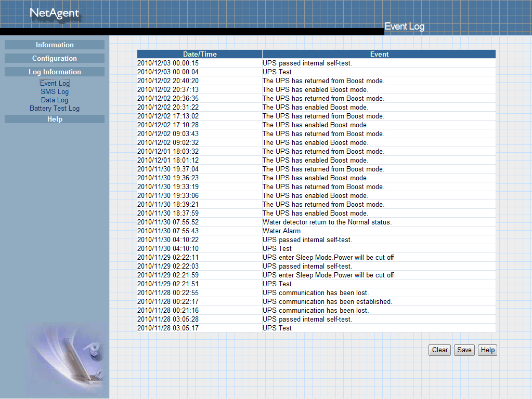Select timestamp 2010/11/30 18:37:59
This screenshot has height=399, width=532.
[168, 213]
